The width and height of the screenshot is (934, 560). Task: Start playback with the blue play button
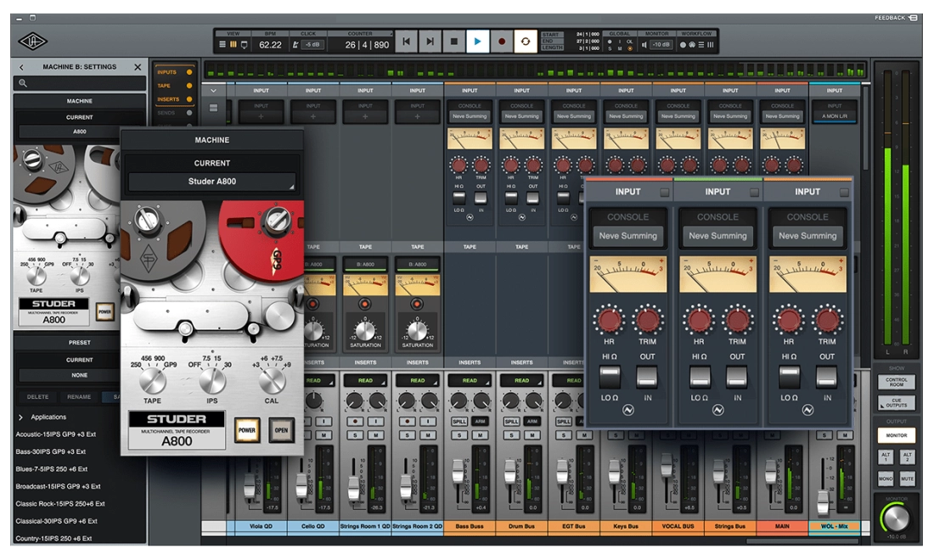pyautogui.click(x=477, y=42)
